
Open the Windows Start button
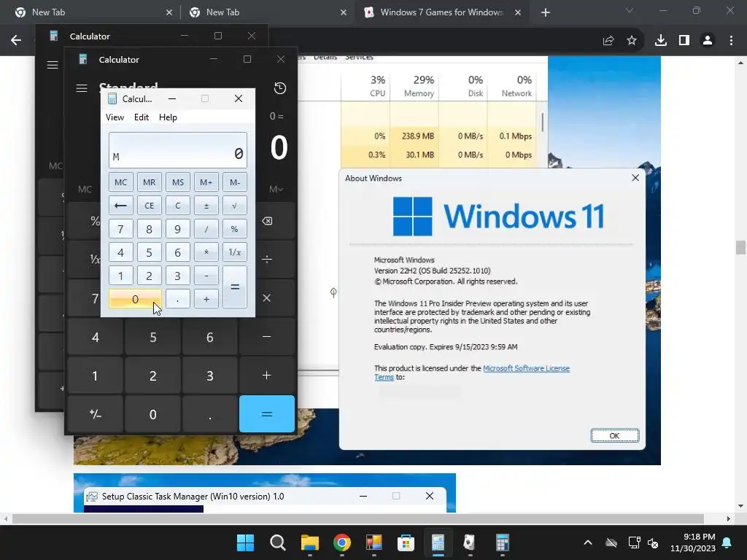[x=245, y=542]
